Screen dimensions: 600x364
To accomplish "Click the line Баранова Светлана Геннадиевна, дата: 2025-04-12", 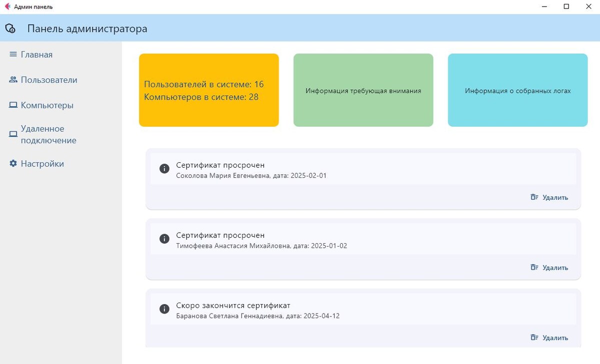I will click(x=258, y=316).
